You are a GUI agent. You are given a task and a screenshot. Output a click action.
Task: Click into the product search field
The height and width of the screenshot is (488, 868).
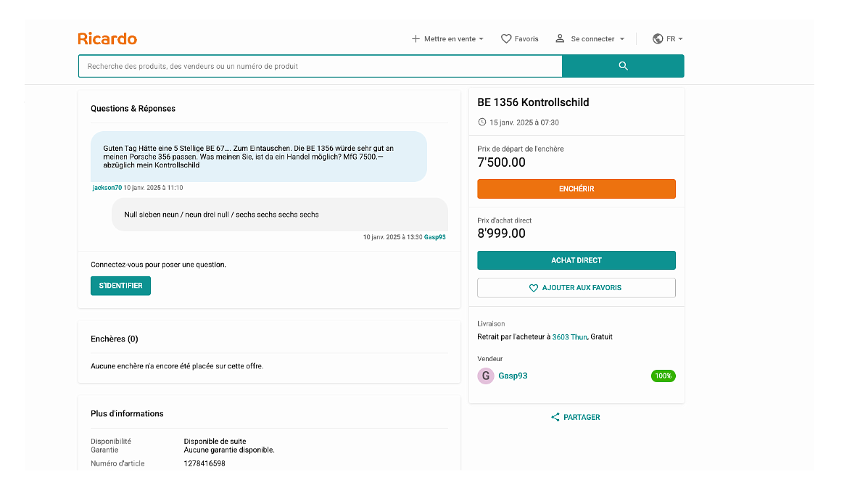320,66
